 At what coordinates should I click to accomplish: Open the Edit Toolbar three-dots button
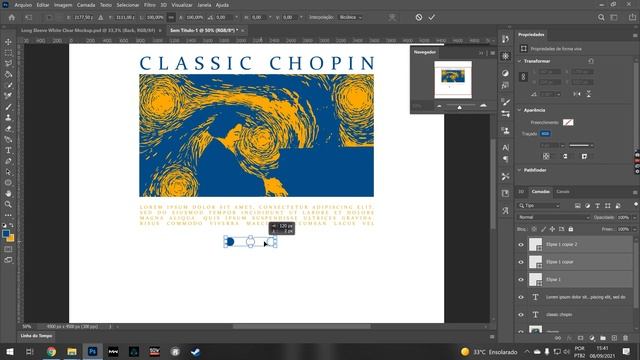coord(8,215)
